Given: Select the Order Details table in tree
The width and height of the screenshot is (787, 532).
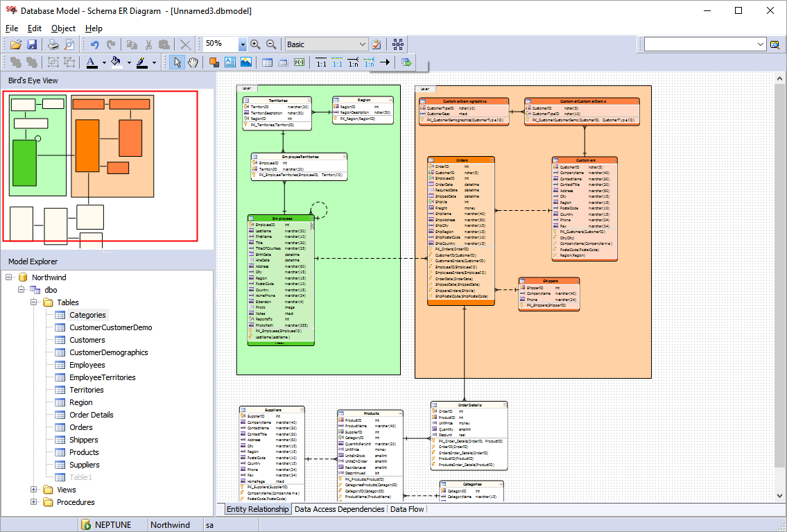Looking at the screenshot, I should (91, 415).
